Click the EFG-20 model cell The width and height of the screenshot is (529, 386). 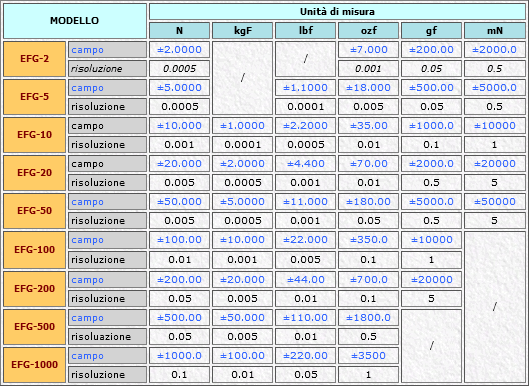(34, 173)
